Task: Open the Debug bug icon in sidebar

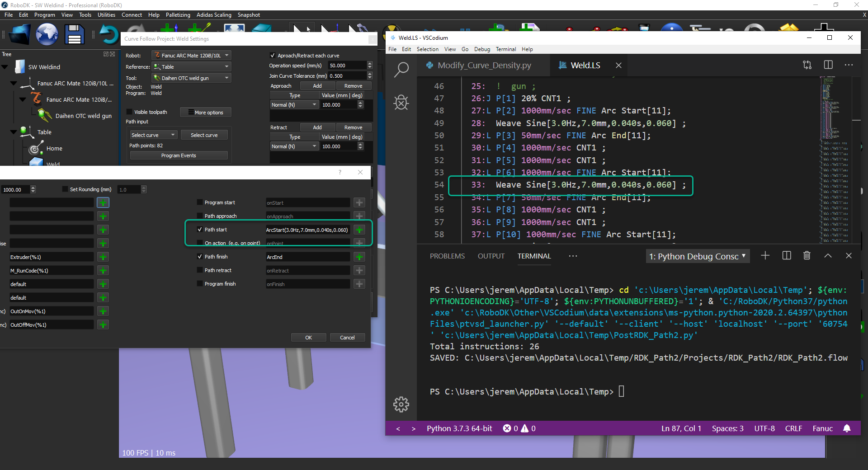Action: click(401, 103)
